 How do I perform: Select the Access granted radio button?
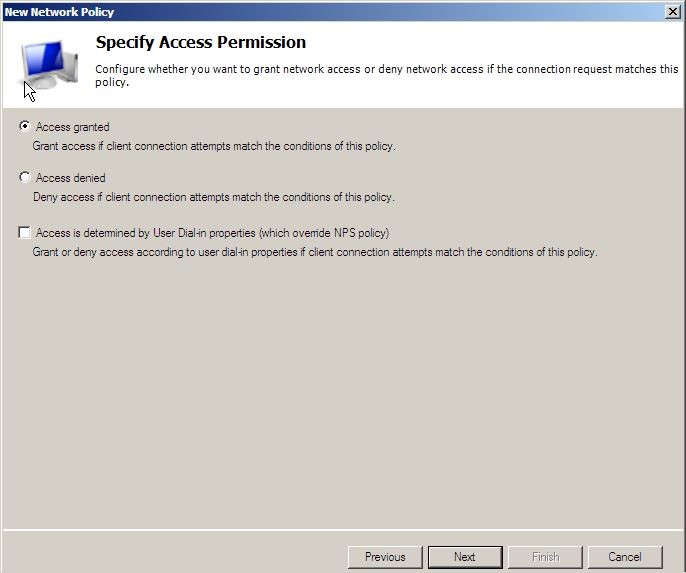[25, 126]
